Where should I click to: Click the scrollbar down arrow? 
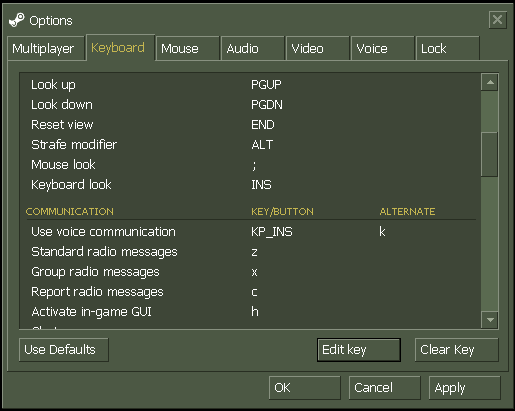(490, 320)
